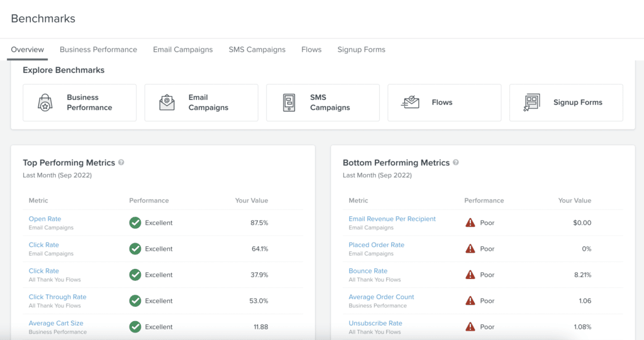The image size is (644, 340).
Task: Open the Open Rate metric link
Action: pyautogui.click(x=45, y=219)
